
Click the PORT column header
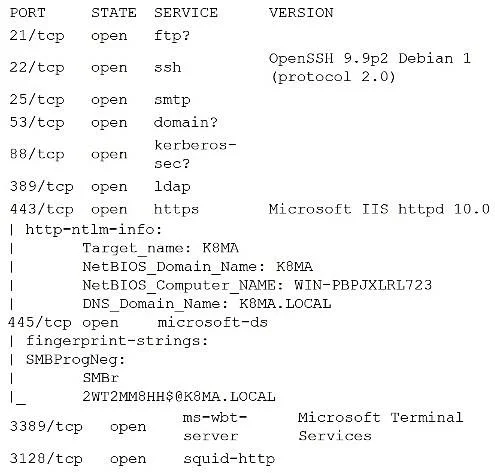pyautogui.click(x=27, y=13)
